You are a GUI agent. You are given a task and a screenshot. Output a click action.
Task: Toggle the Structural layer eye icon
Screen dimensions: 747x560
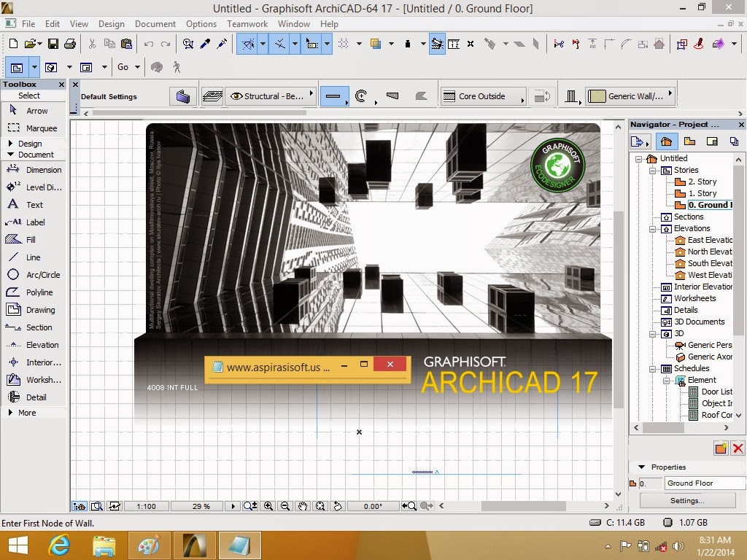[x=236, y=96]
